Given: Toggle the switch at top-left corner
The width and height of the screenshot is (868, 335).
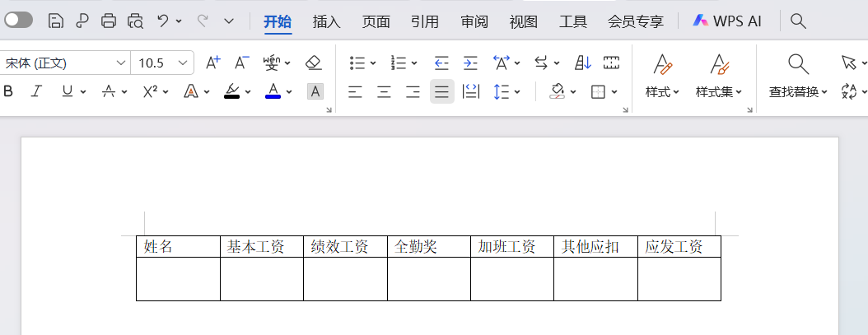Looking at the screenshot, I should pos(18,21).
